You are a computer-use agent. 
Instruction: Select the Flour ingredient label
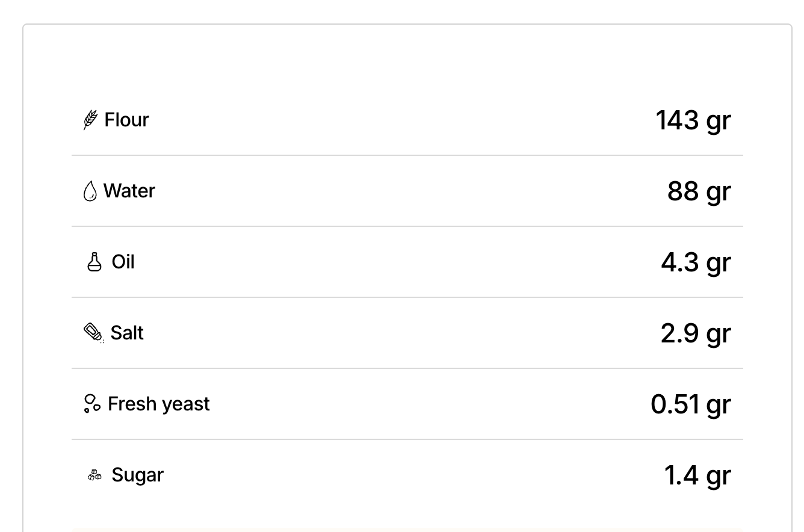126,120
